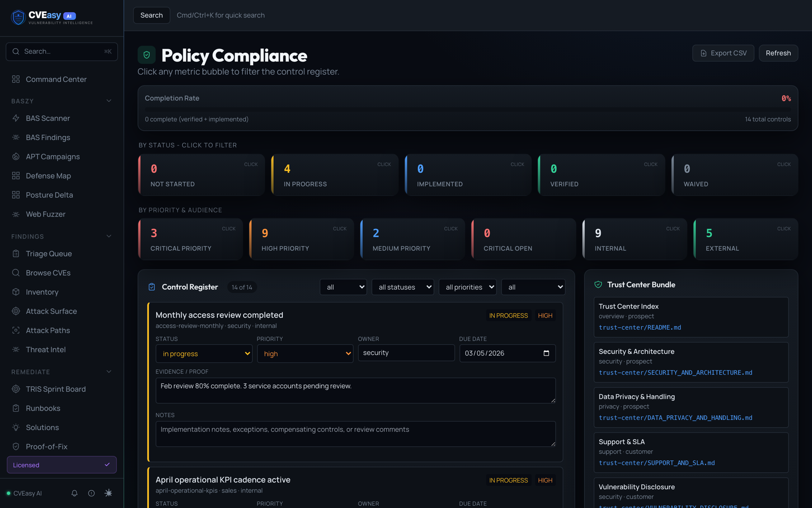812x508 pixels.
Task: Go to Proof-of-Fix page
Action: pos(62,447)
